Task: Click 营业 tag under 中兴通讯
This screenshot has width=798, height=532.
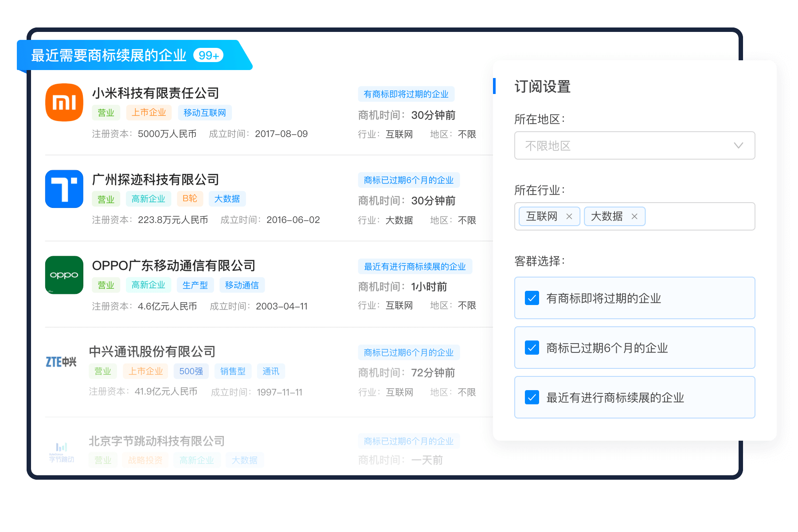Action: point(103,371)
